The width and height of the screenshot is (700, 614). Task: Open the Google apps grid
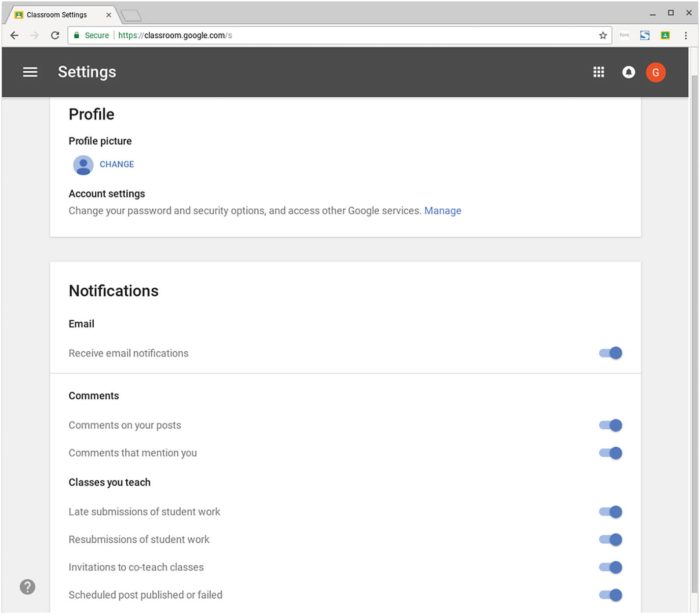tap(598, 72)
